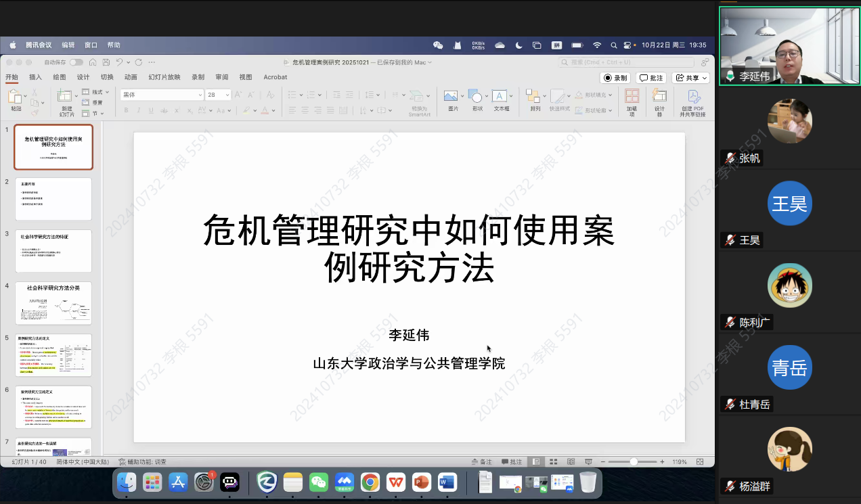
Task: Open Tencent Meeting in the Dock
Action: 344,482
